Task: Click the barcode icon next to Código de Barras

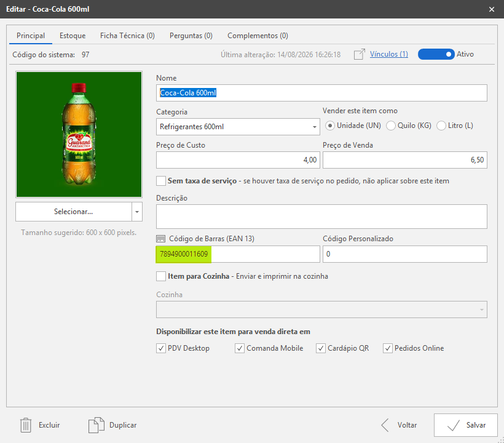Action: tap(160, 239)
